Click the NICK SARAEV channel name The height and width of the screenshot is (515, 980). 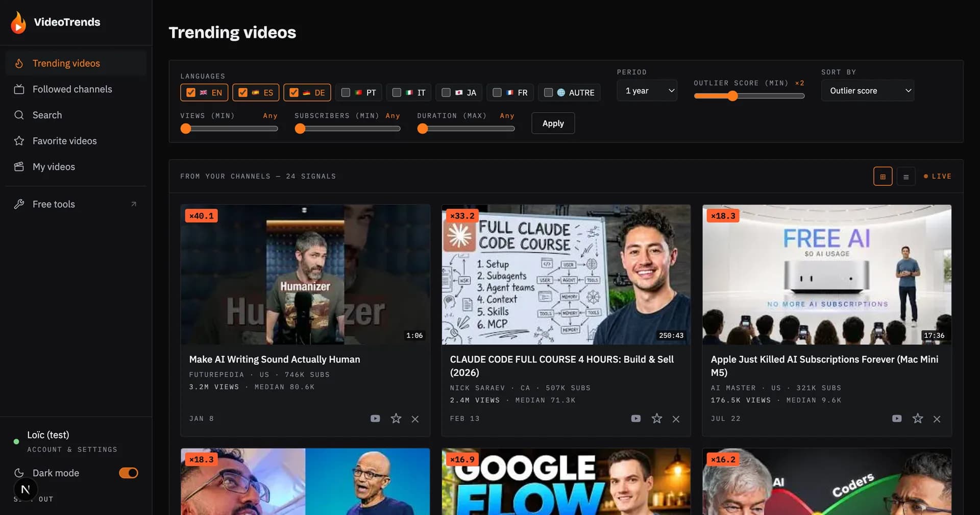pyautogui.click(x=477, y=388)
